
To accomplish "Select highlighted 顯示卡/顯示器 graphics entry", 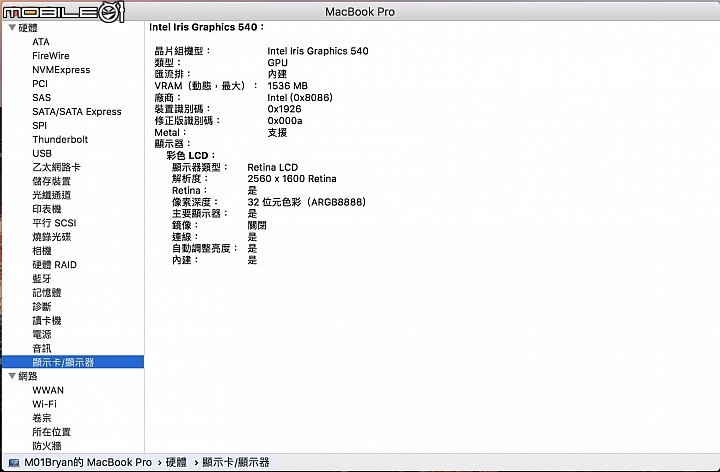I will (73, 362).
